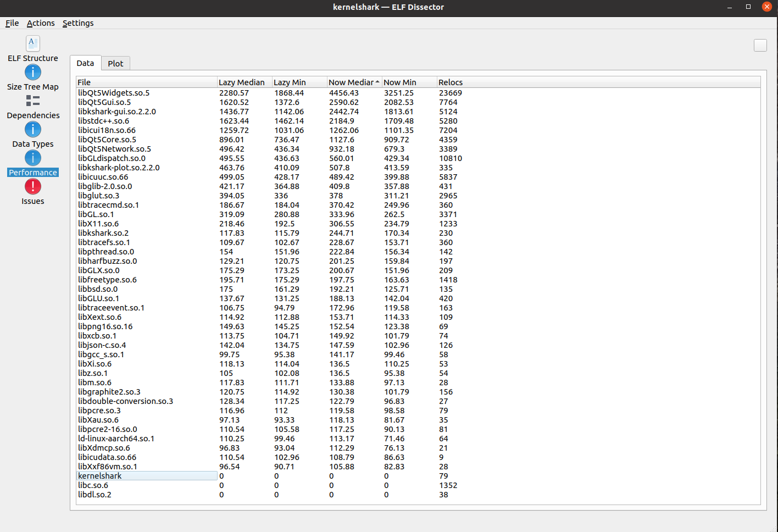Sort by Lazy Median column header
Image resolution: width=778 pixels, height=532 pixels.
(x=244, y=82)
